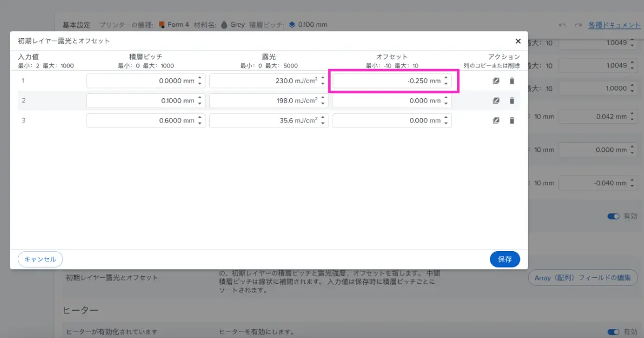Decrease row 2 積層ピッチ with stepper down arrow

[x=200, y=104]
